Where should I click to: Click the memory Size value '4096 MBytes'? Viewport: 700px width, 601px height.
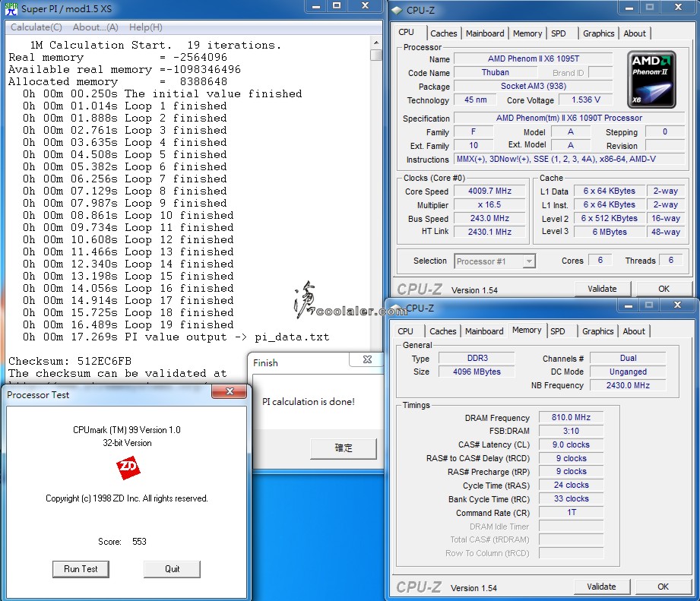click(477, 372)
